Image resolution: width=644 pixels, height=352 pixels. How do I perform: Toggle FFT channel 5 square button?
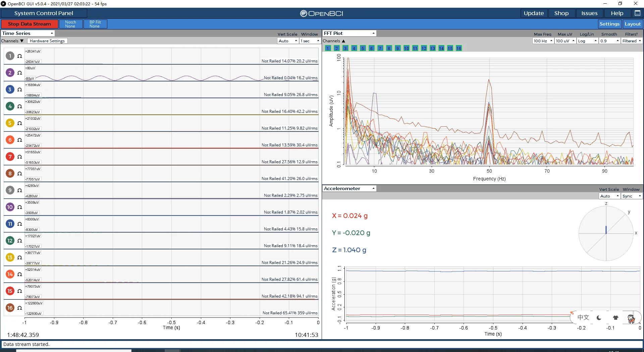click(x=363, y=48)
